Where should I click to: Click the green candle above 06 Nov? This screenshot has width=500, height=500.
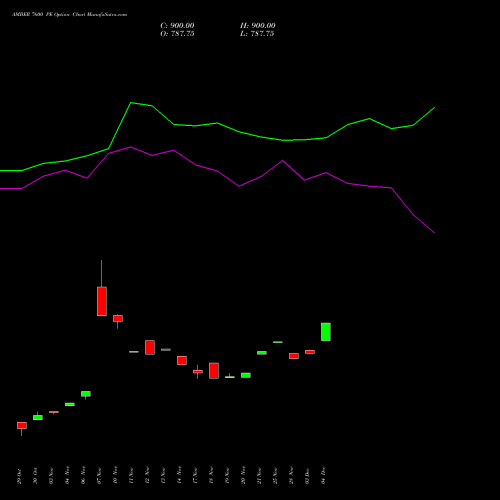[86, 394]
